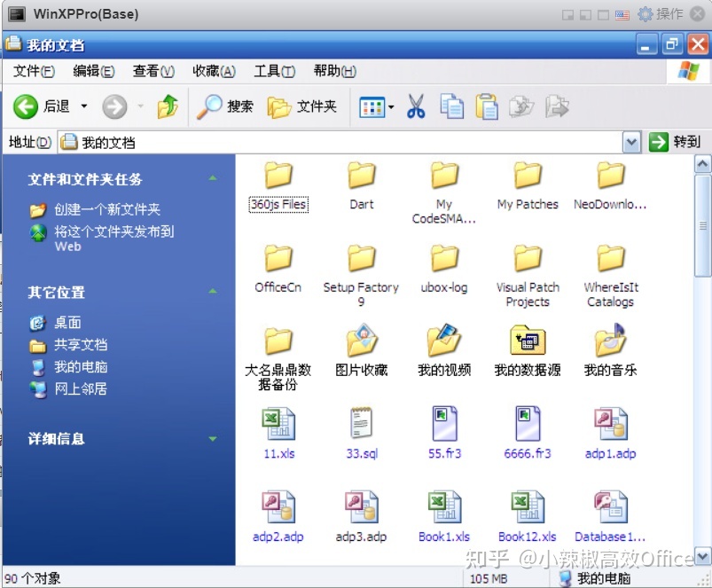712x588 pixels.
Task: Open the 工具(T) menu
Action: (273, 71)
